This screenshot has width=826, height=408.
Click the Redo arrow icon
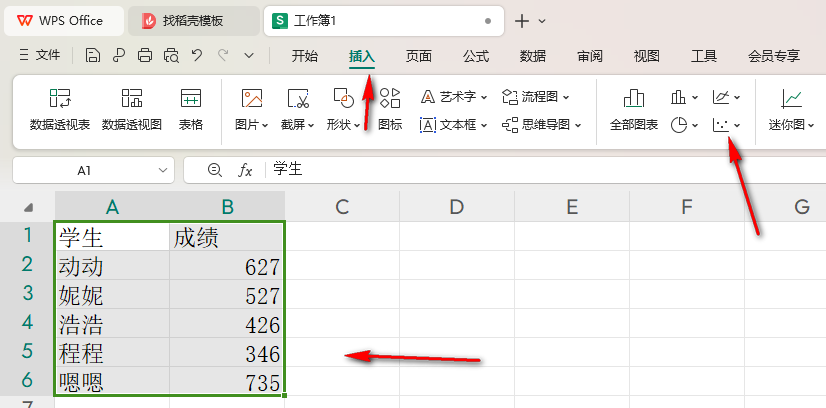click(x=223, y=55)
